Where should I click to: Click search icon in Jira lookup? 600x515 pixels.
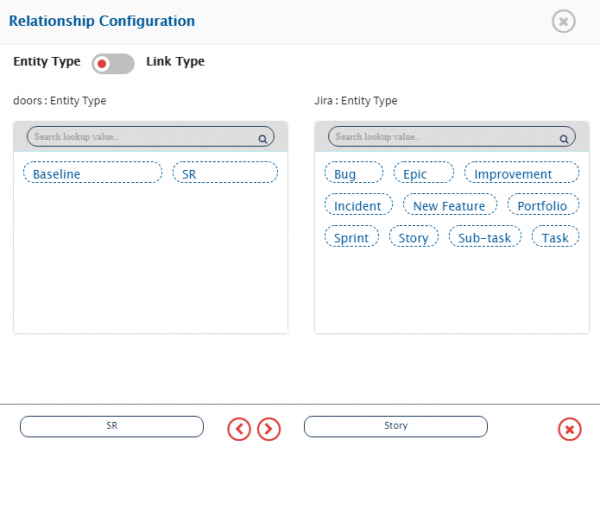pos(564,140)
